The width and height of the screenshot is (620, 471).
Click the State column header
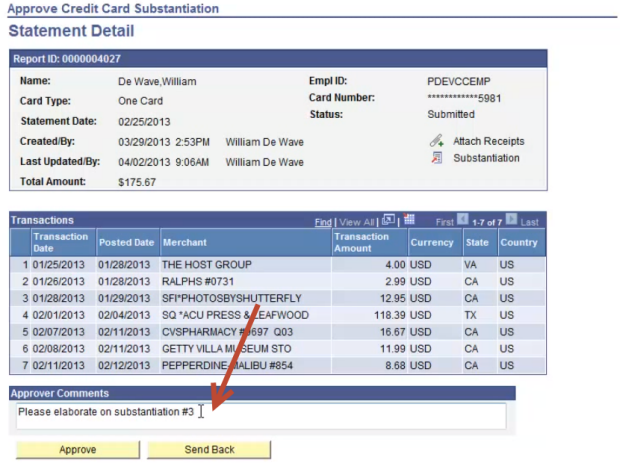click(x=476, y=242)
